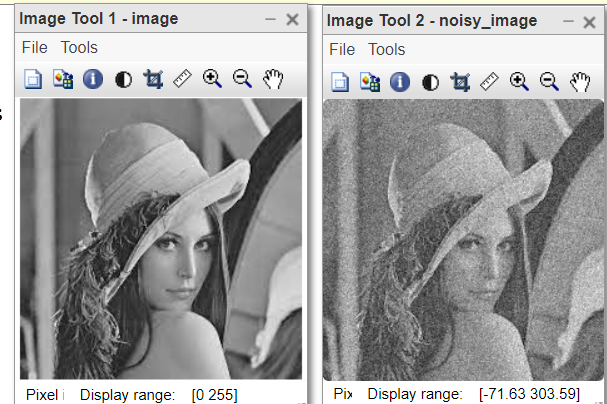Screen dimensions: 607x404
Task: Activate zoom in tool in Image Tool 1
Action: point(213,79)
